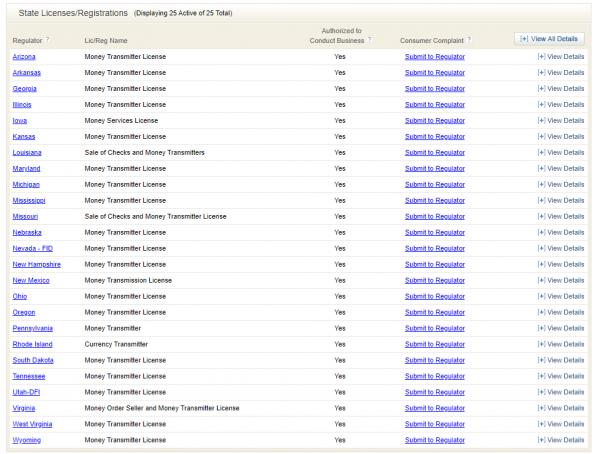This screenshot has height=454, width=600.
Task: Expand View Details for Pennsylvania row
Action: (561, 328)
